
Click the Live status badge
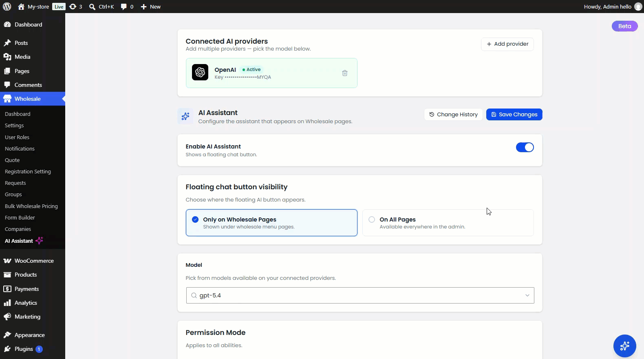[59, 7]
